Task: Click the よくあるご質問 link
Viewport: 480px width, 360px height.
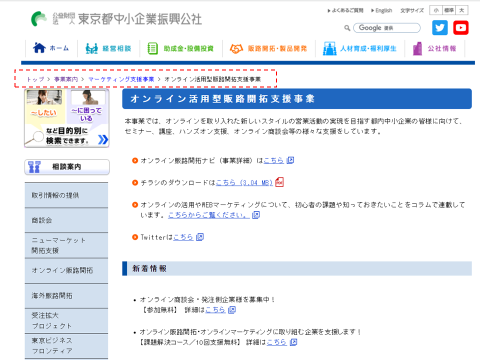Action: pyautogui.click(x=346, y=11)
